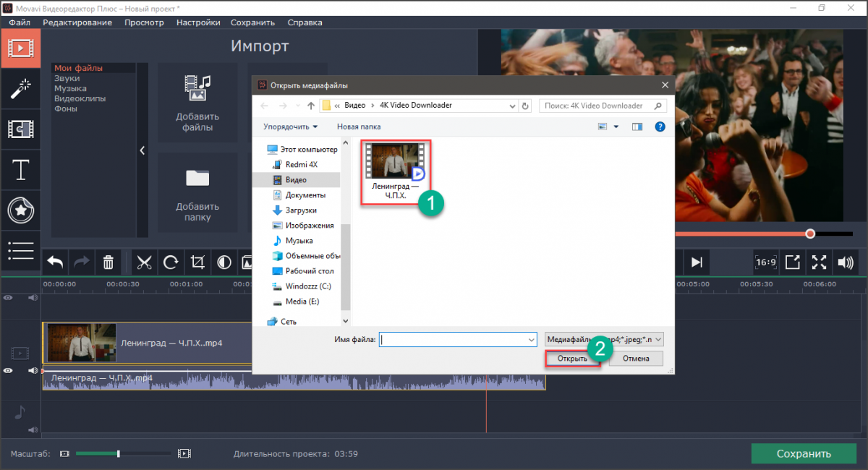The width and height of the screenshot is (868, 470).
Task: Click the Открыть button
Action: pos(572,359)
